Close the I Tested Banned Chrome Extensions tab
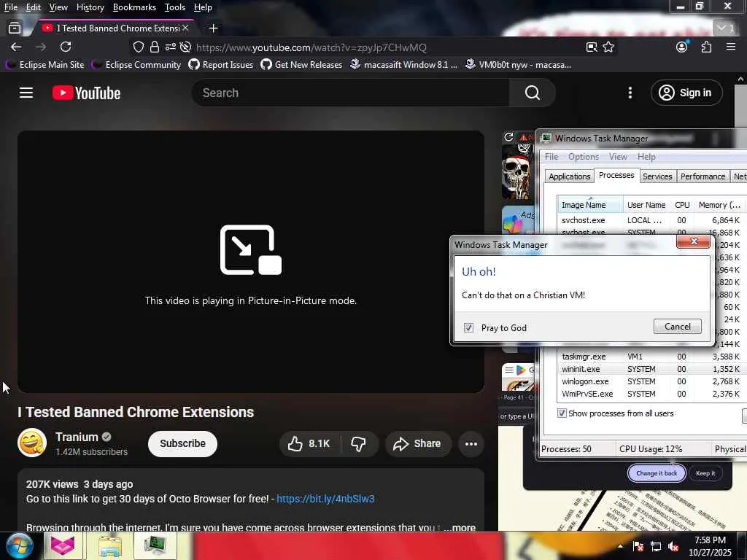Screen dimensions: 747x560 tap(185, 28)
